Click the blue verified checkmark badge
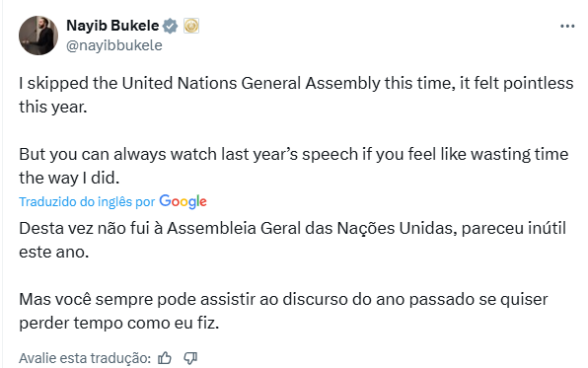 171,26
